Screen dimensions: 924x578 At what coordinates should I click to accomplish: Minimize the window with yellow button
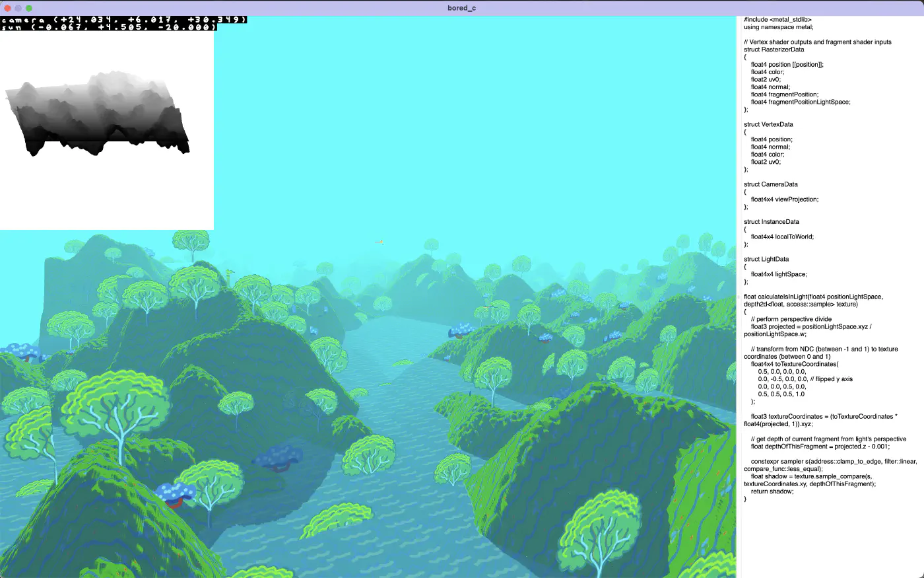[x=18, y=8]
